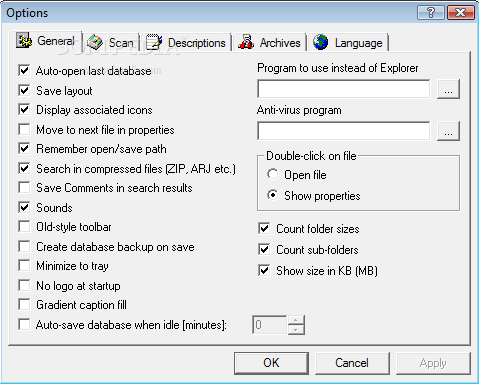Enable Move to next file in properties

point(24,129)
